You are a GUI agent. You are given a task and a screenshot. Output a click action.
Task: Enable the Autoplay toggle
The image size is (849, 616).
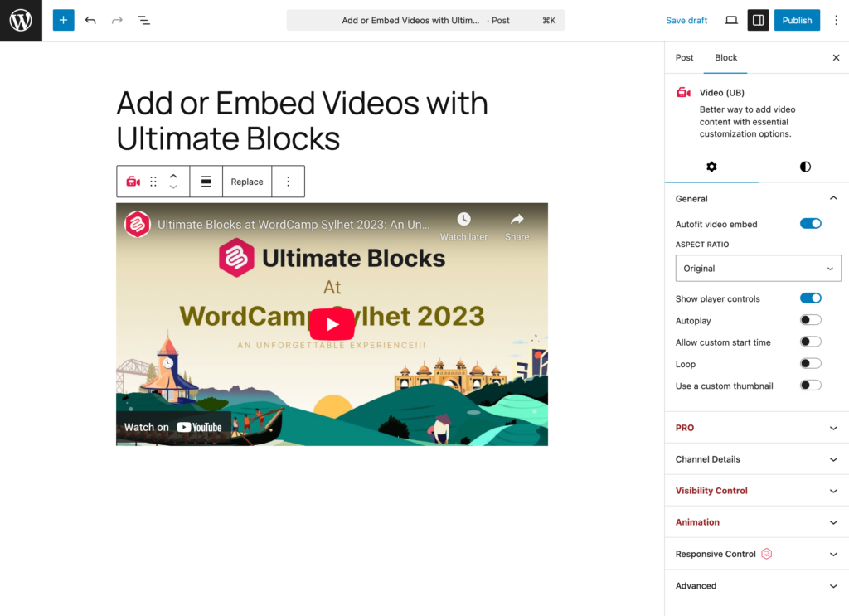(x=810, y=320)
